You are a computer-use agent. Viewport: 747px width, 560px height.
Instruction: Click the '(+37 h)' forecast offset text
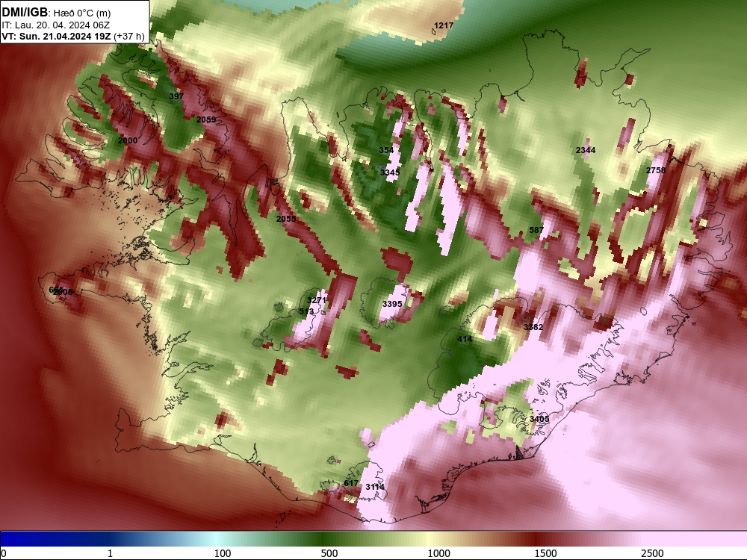point(129,36)
